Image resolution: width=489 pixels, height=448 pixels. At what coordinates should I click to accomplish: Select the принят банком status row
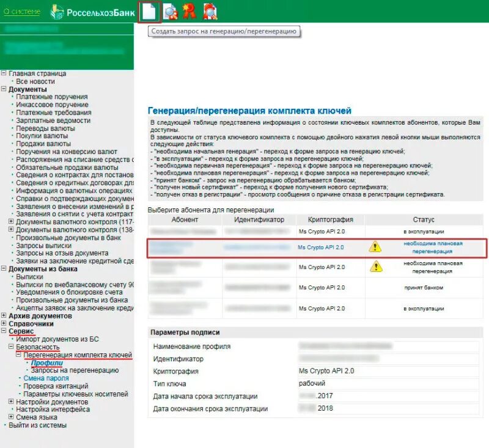point(424,287)
